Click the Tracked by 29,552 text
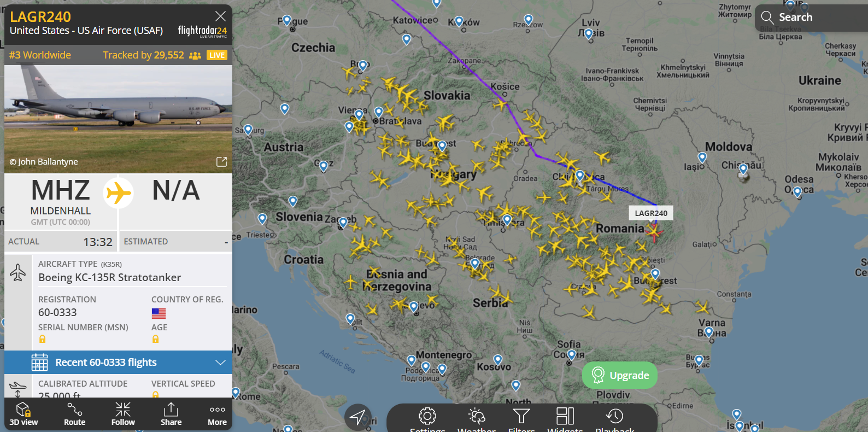The image size is (868, 432). (x=143, y=55)
